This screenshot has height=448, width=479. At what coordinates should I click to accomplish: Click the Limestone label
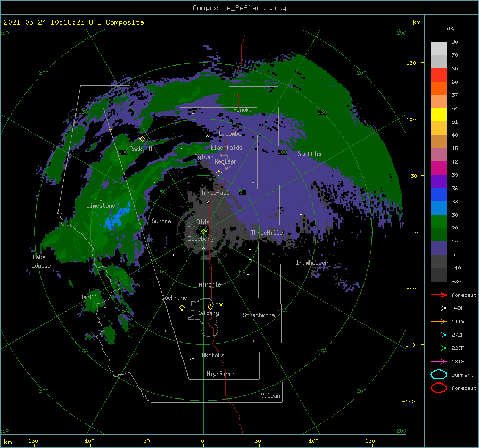pos(101,206)
